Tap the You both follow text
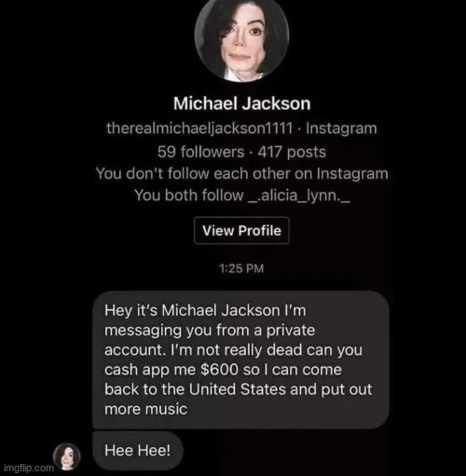The height and width of the screenshot is (476, 466). click(189, 196)
